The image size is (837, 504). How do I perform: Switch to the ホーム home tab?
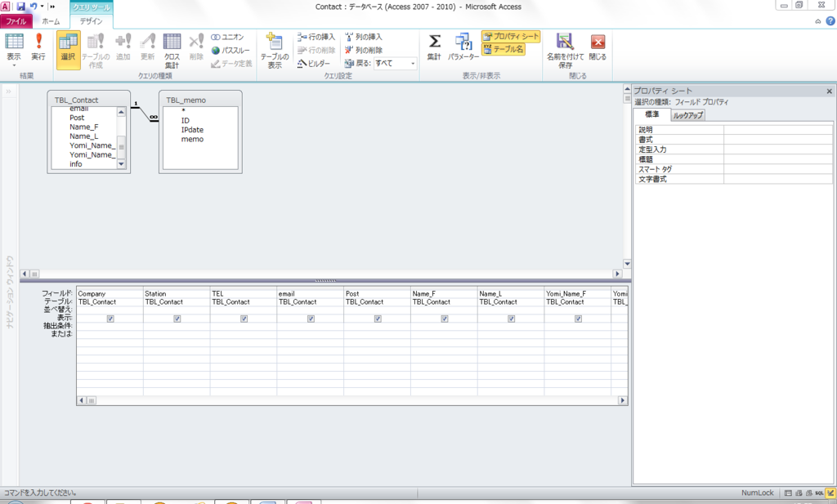point(51,21)
